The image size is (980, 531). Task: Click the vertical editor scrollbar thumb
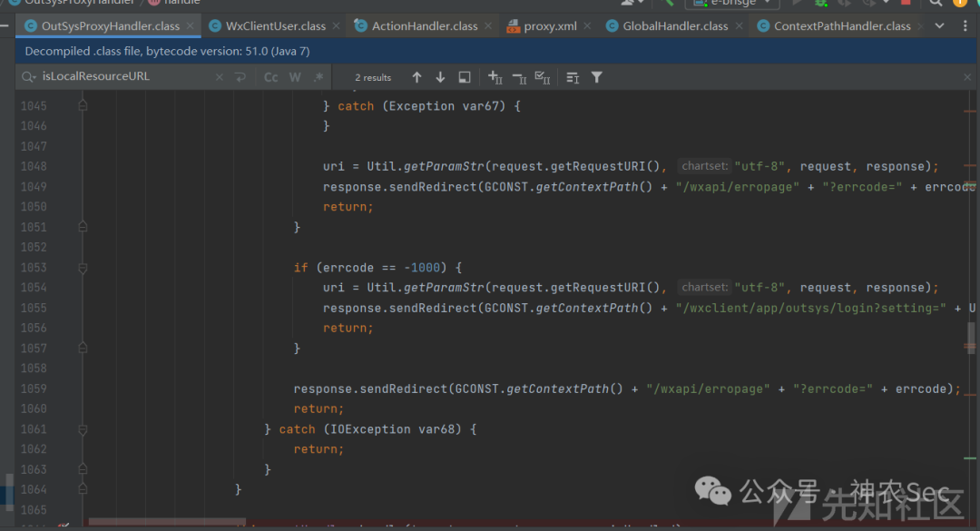point(971,337)
